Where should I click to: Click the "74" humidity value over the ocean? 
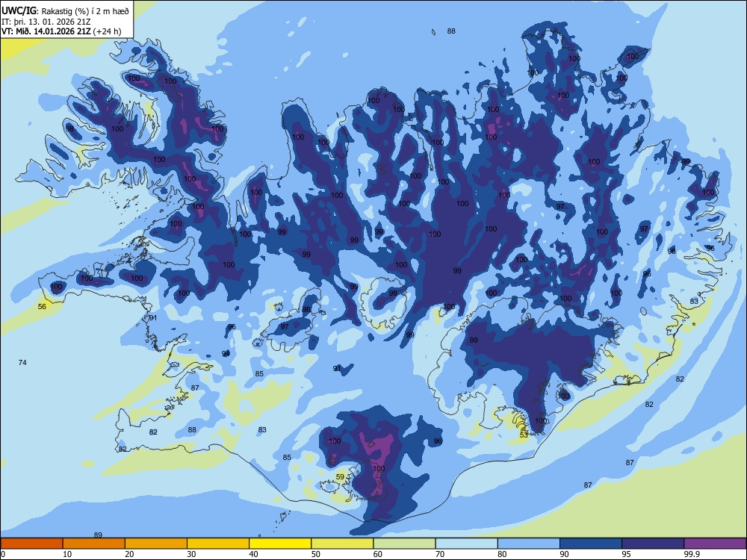pyautogui.click(x=22, y=363)
